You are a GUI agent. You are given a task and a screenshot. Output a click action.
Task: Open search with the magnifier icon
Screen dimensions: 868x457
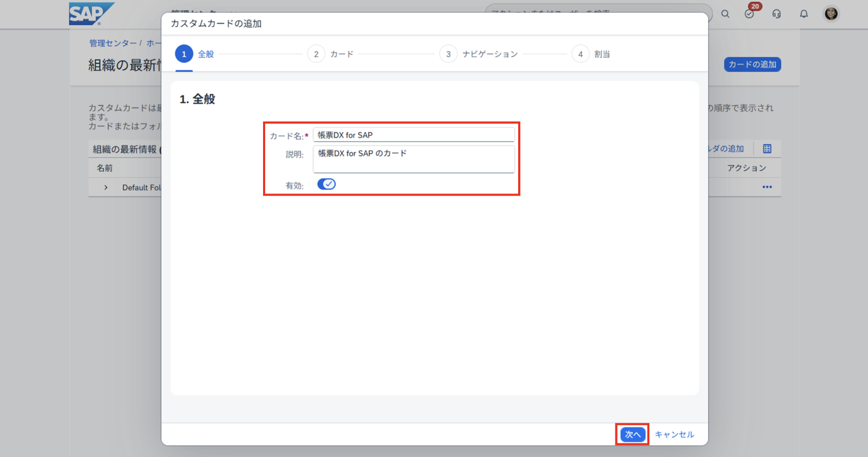(725, 14)
